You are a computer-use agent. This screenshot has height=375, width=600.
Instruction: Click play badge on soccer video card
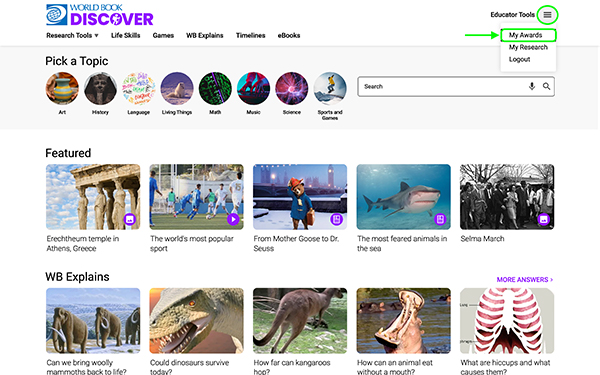point(233,219)
